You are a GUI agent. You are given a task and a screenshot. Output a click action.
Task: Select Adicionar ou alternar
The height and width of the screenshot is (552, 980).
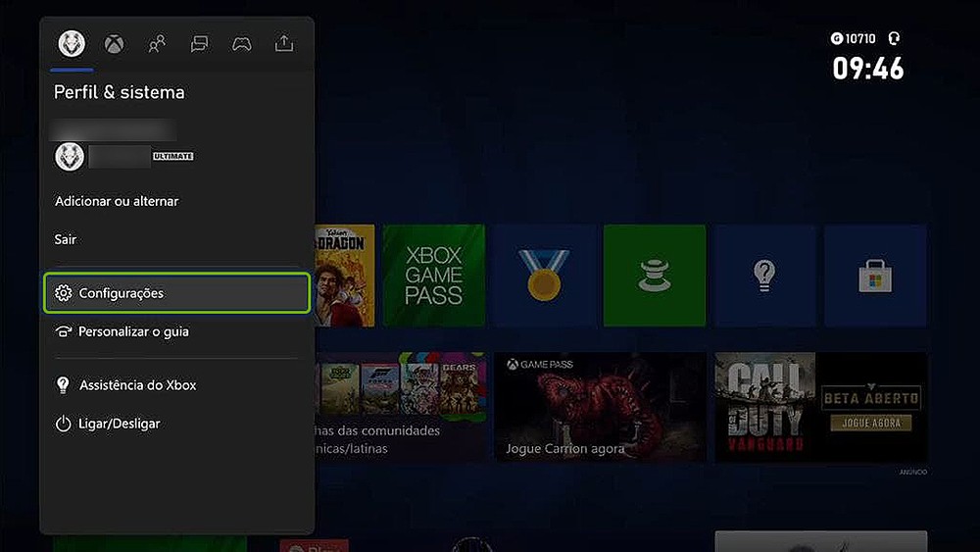[117, 201]
